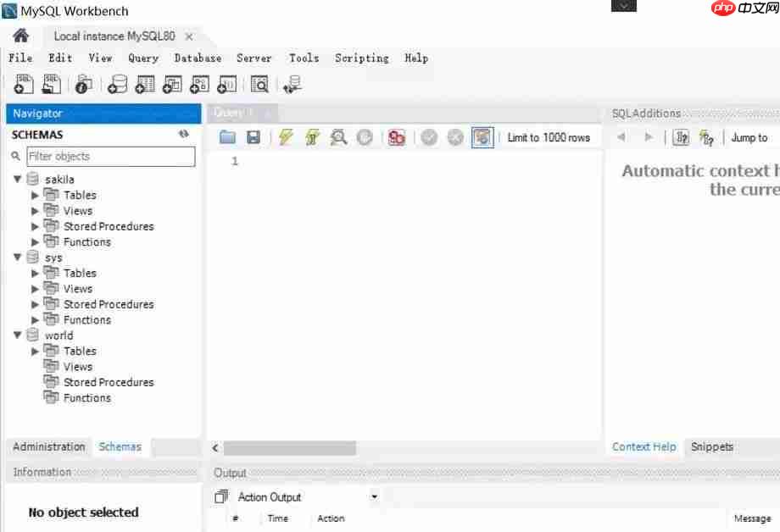Create a new schema using toolbar icon

click(x=118, y=84)
